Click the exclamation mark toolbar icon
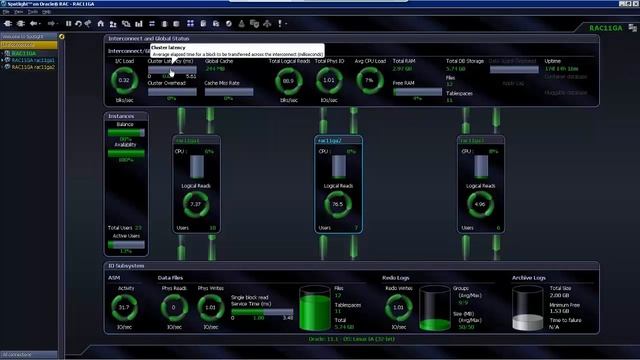The height and width of the screenshot is (360, 640). tap(280, 24)
